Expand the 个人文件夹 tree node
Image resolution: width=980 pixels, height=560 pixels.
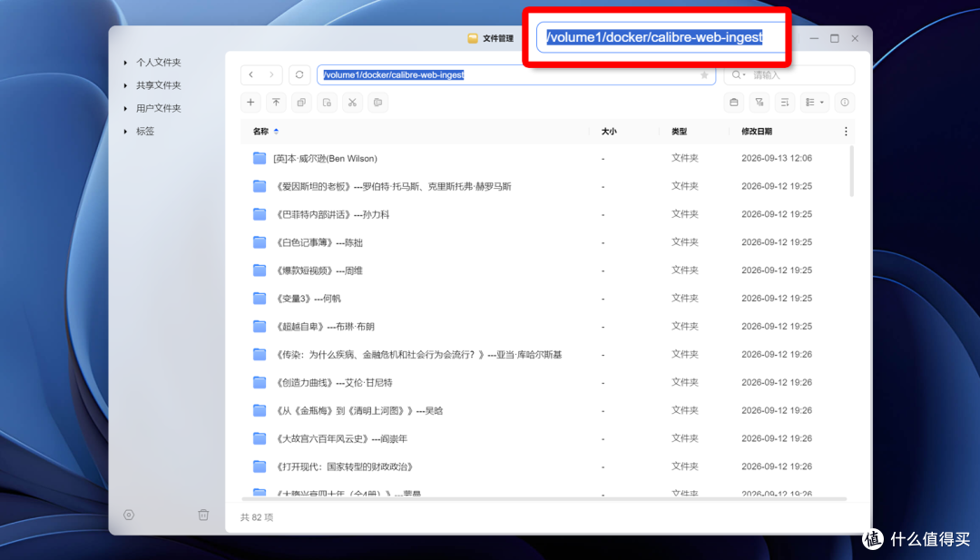tap(125, 63)
